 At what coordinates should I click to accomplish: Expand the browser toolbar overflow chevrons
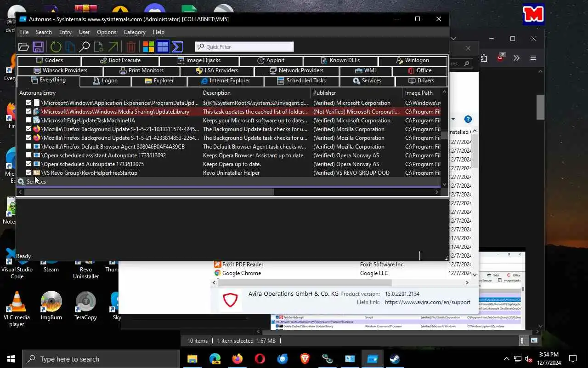(516, 58)
